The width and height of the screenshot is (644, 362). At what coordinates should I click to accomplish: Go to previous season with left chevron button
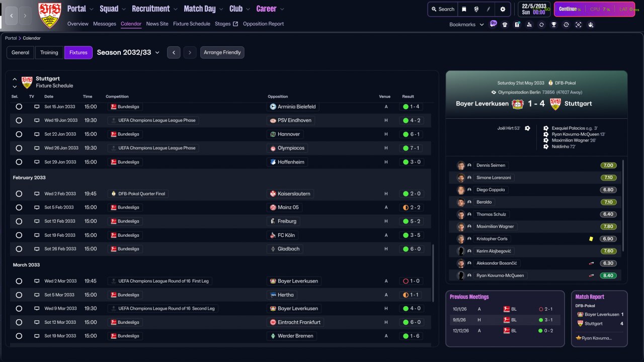[x=174, y=52]
